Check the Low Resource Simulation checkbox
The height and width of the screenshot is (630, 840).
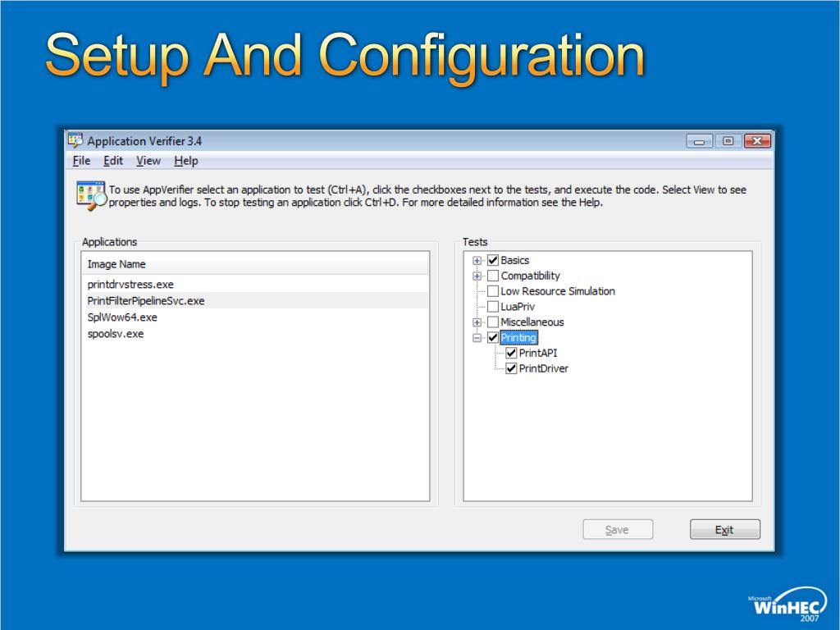point(493,291)
